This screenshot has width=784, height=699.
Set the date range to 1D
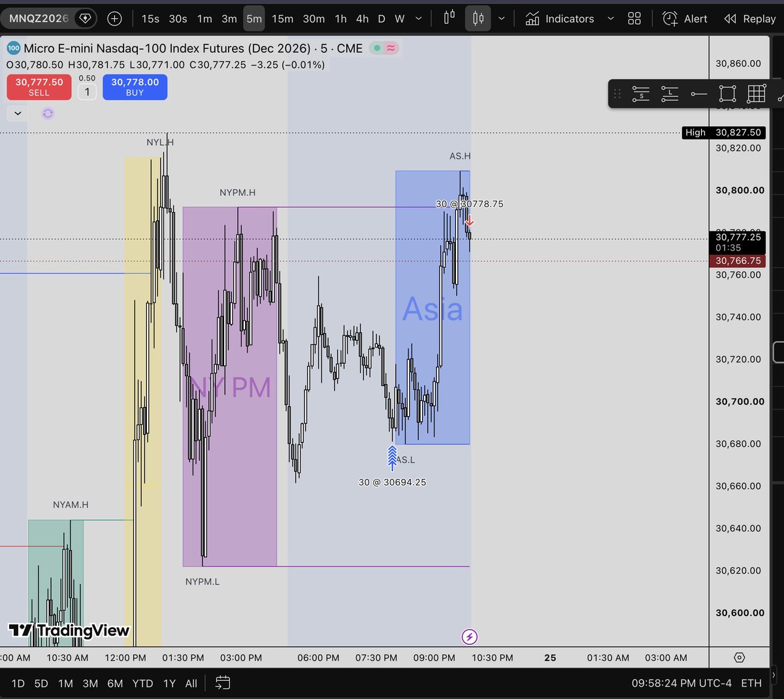pos(18,683)
